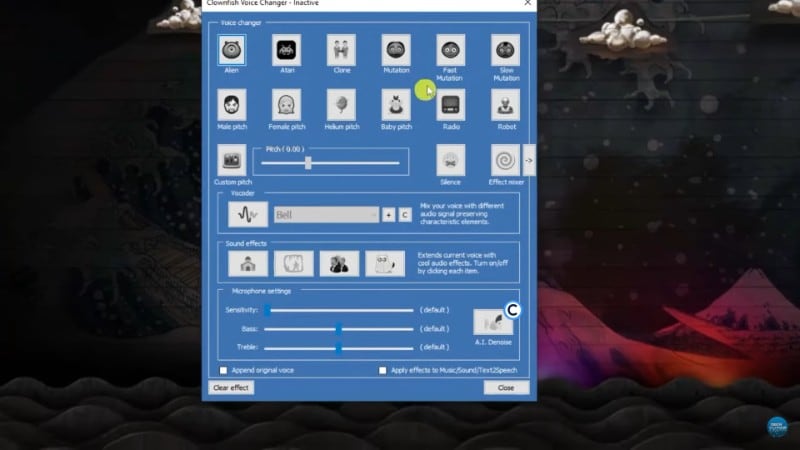Toggle the Vocoder waveform button

click(x=248, y=214)
